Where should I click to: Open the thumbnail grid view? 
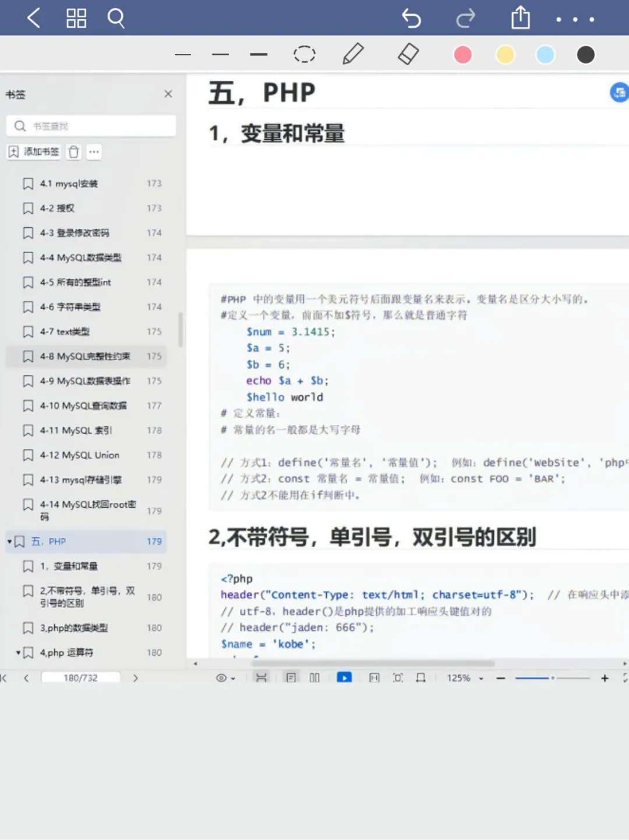[x=76, y=18]
